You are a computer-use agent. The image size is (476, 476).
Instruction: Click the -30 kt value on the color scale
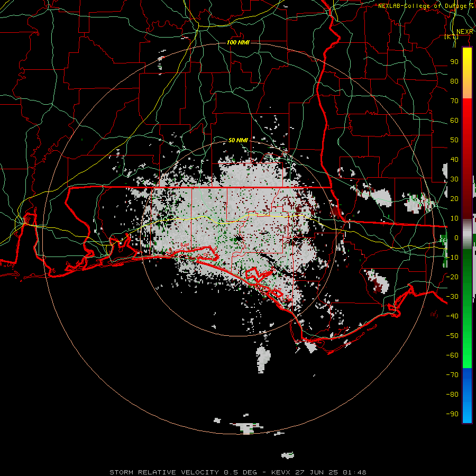coord(452,297)
